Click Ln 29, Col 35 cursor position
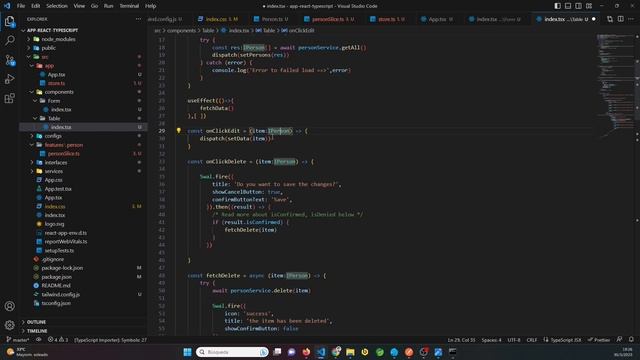The image size is (640, 360). (461, 340)
